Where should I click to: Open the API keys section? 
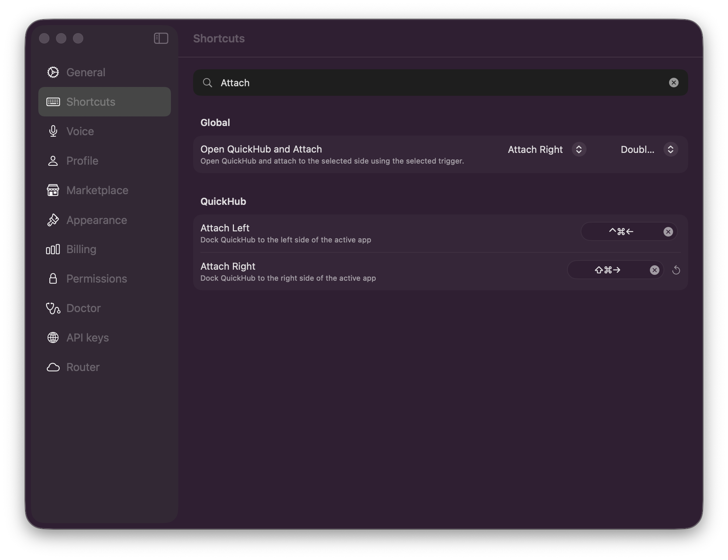(105, 337)
